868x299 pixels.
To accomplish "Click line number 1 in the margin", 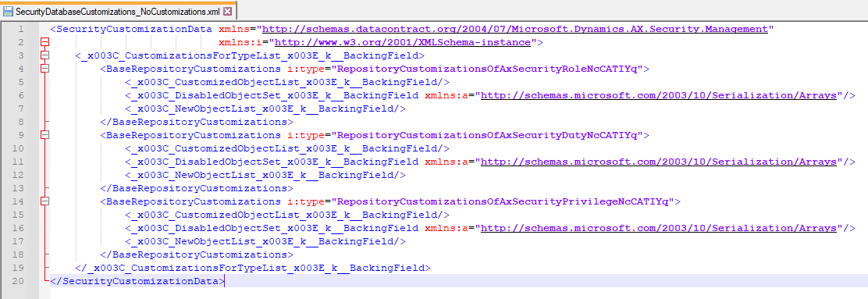I will [21, 29].
